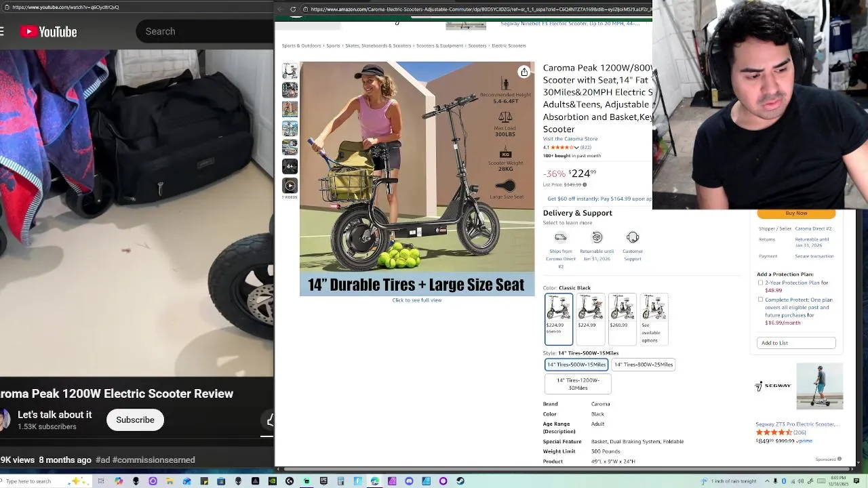Click the Amazon URL address bar

pyautogui.click(x=478, y=9)
